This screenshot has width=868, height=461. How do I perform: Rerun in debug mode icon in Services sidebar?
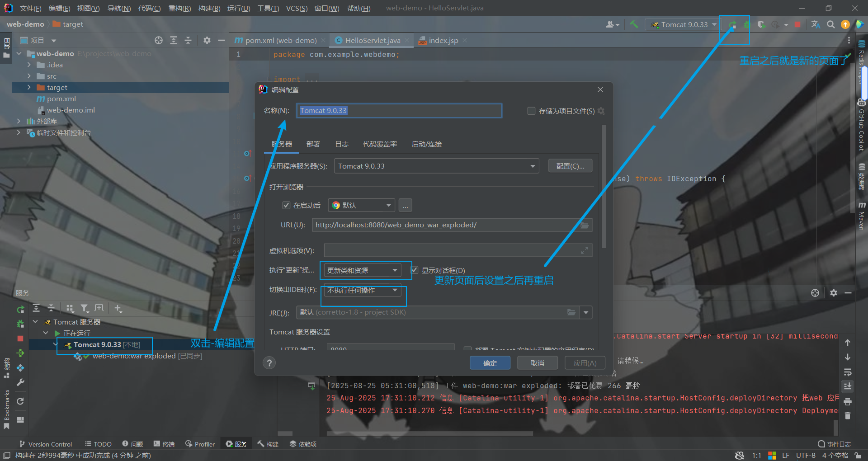pyautogui.click(x=20, y=324)
